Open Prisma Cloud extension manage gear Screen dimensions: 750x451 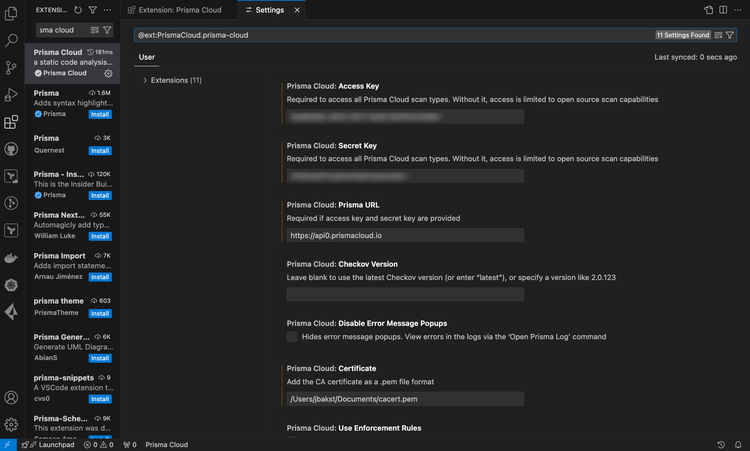click(109, 73)
